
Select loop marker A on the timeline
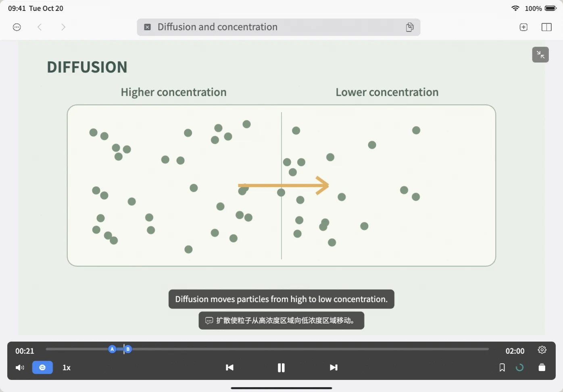(x=112, y=349)
